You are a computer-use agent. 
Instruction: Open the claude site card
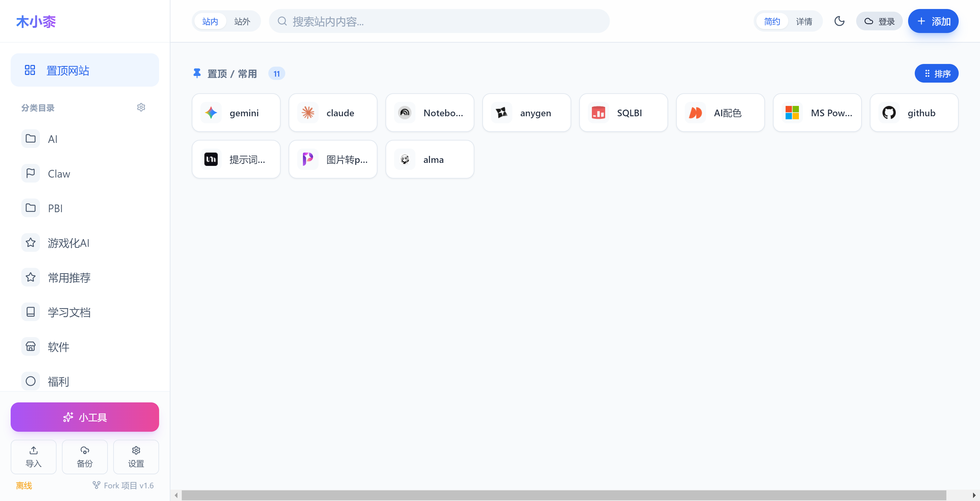tap(333, 113)
